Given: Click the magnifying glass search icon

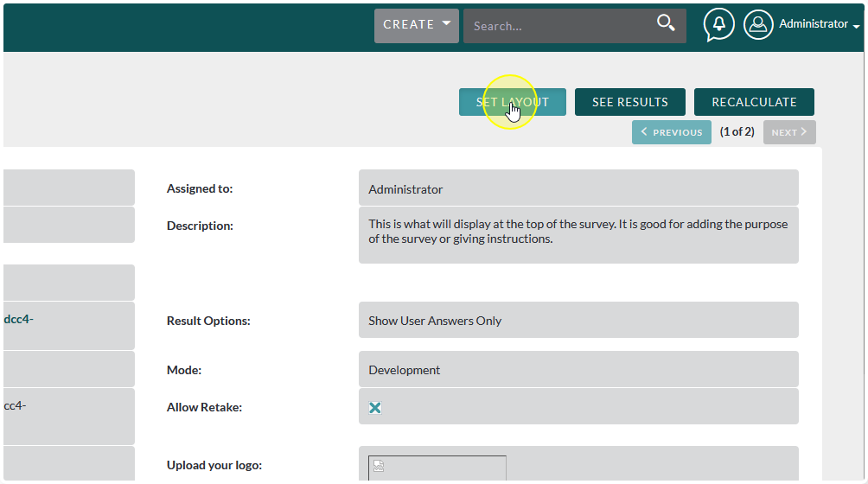Looking at the screenshot, I should (x=666, y=23).
